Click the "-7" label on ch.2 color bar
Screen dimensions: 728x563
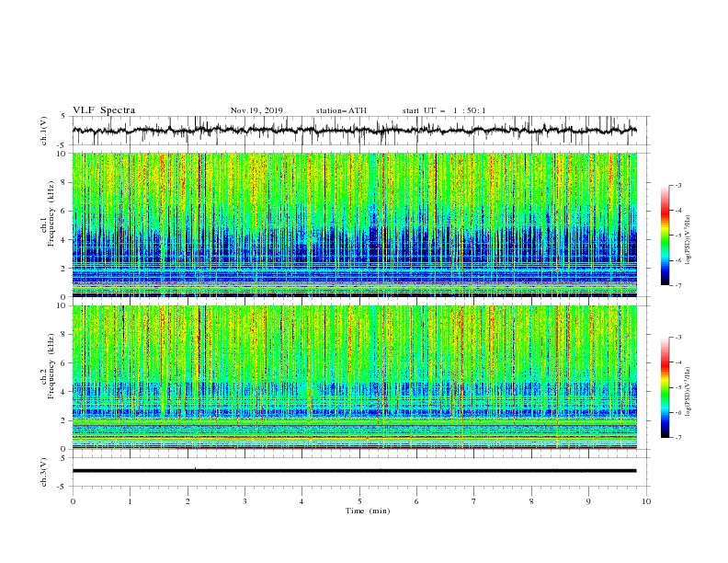[x=677, y=438]
